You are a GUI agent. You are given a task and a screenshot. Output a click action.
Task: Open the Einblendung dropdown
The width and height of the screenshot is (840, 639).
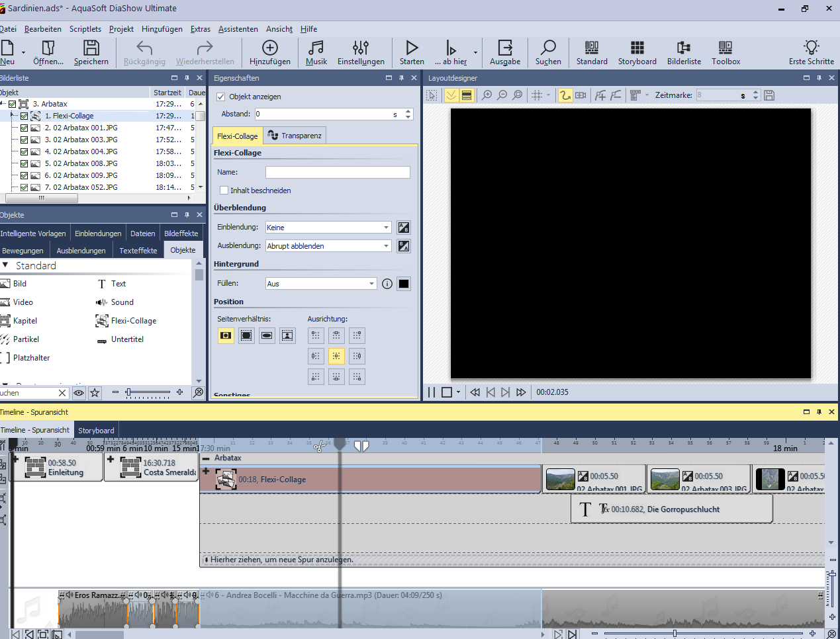pos(328,228)
